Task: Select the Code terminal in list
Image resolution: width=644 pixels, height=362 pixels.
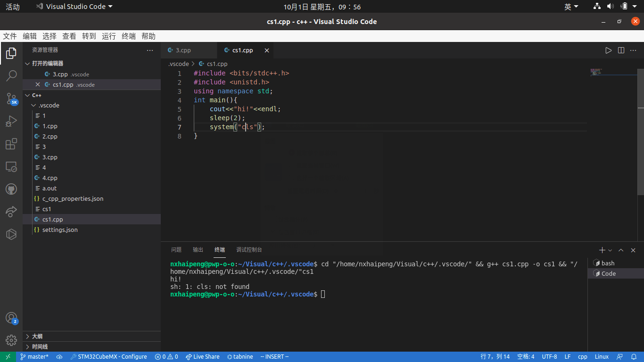Action: click(x=616, y=274)
